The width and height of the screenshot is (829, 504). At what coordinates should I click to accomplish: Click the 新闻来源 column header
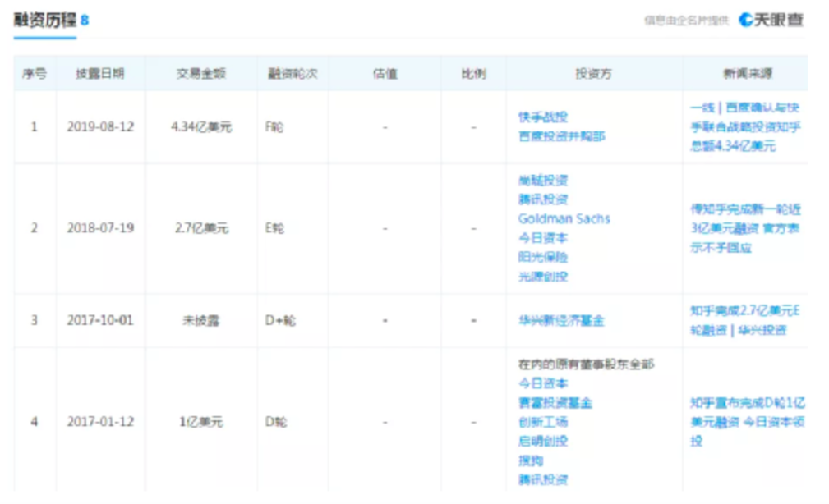(747, 73)
